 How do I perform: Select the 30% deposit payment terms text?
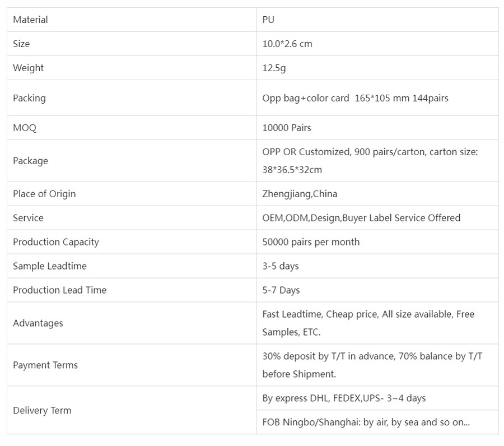[372, 356]
